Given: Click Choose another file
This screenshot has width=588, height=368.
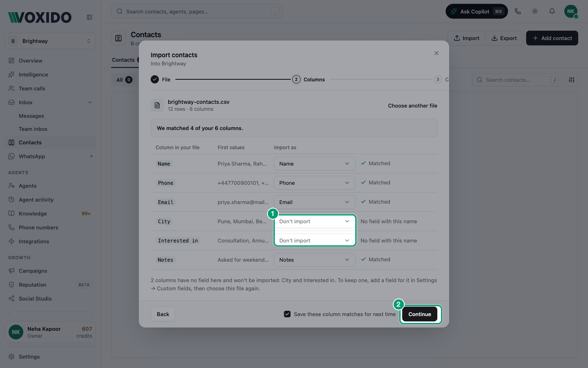Looking at the screenshot, I should point(412,105).
